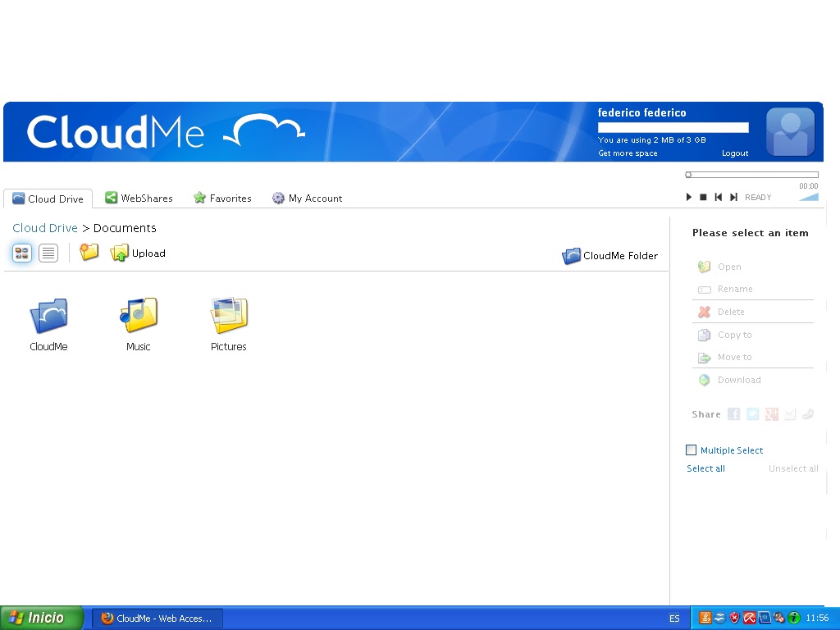The width and height of the screenshot is (840, 630).
Task: Click the CloudMe taskbar window button
Action: (x=157, y=619)
